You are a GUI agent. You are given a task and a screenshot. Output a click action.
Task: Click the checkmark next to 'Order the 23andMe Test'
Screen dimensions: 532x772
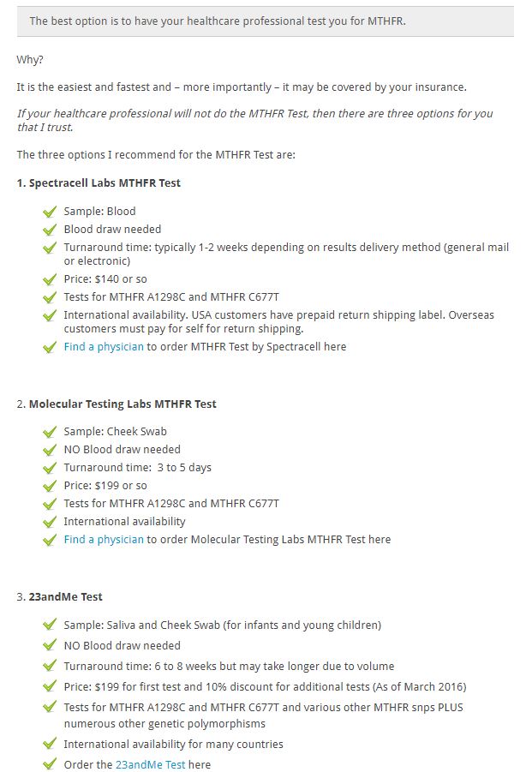click(49, 765)
